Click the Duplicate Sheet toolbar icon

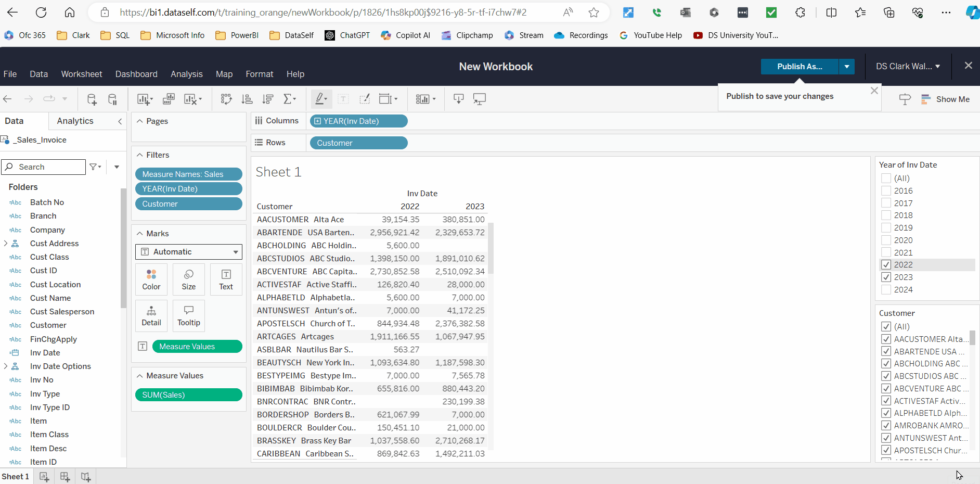click(169, 99)
